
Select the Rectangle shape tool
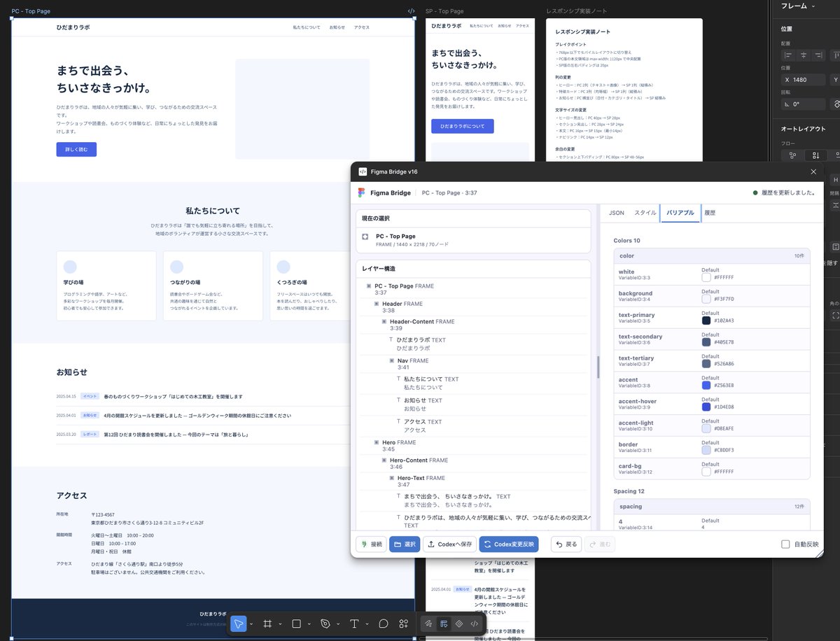click(x=296, y=624)
